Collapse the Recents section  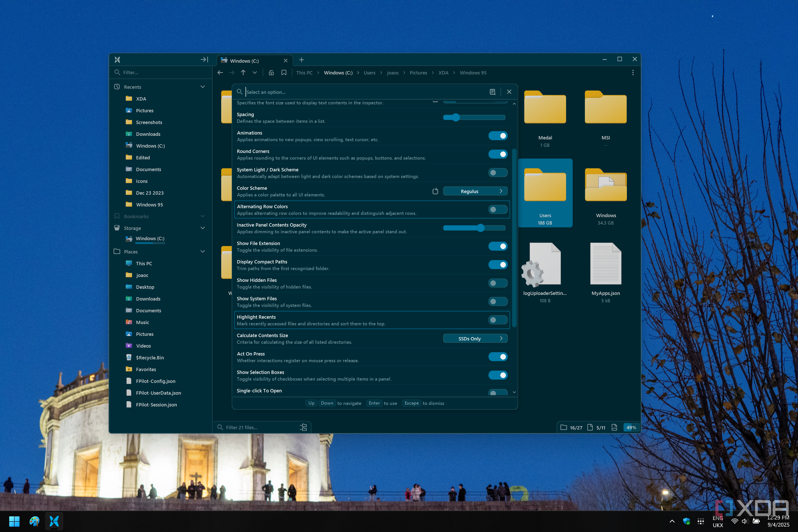(x=203, y=87)
